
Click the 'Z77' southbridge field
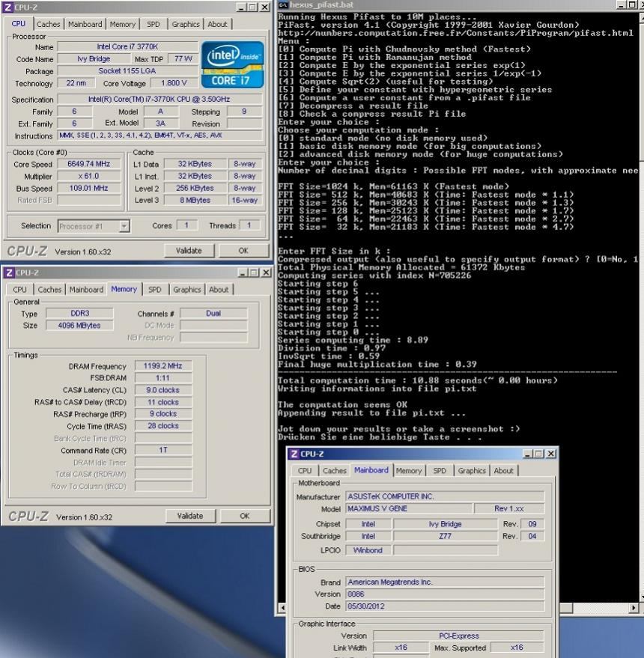click(445, 536)
